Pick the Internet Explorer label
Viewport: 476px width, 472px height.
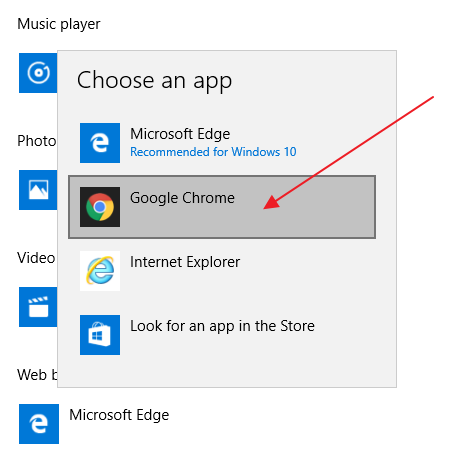(185, 262)
